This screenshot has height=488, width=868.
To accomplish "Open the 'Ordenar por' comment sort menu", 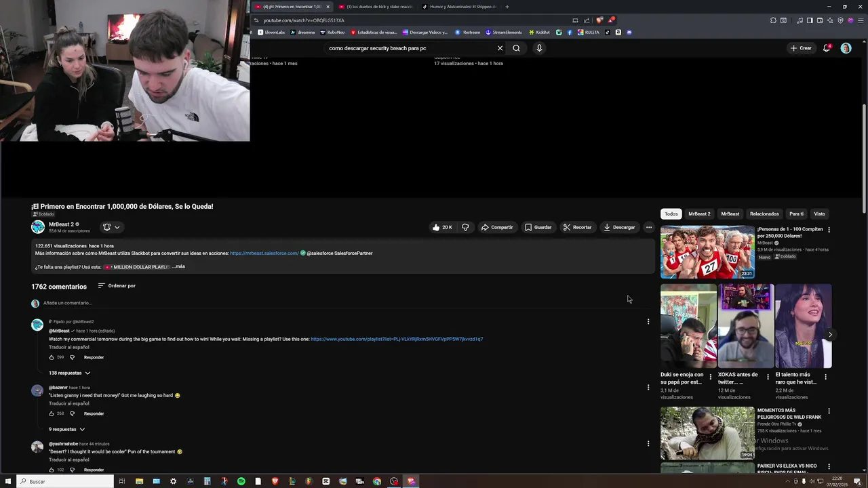I will click(x=117, y=286).
